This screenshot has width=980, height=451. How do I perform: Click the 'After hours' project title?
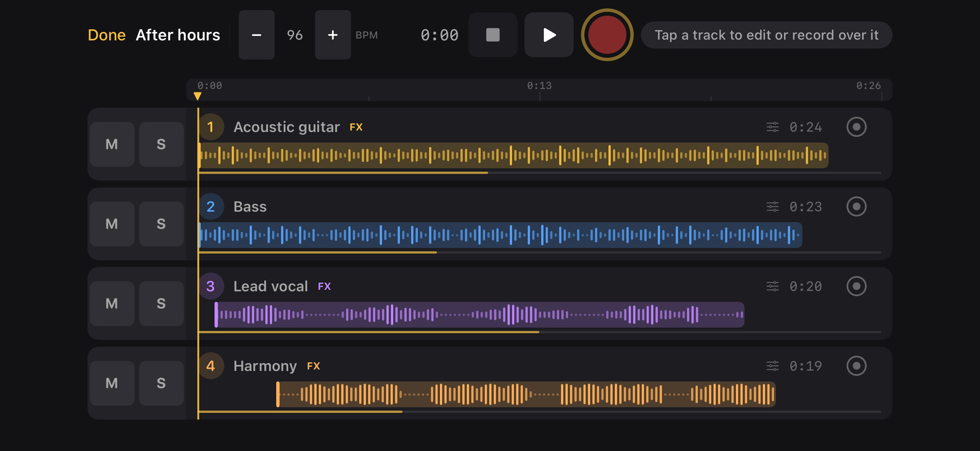(178, 35)
